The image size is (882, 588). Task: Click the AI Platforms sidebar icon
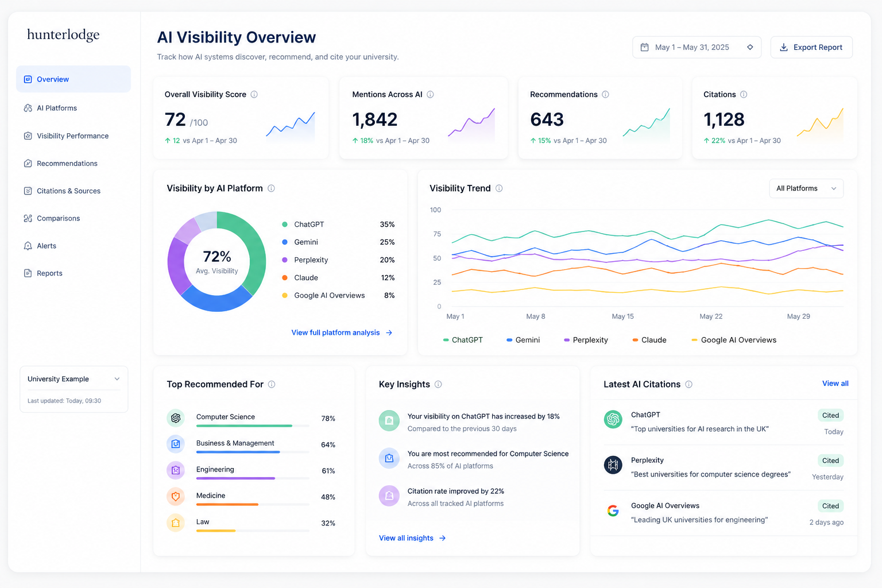click(28, 108)
